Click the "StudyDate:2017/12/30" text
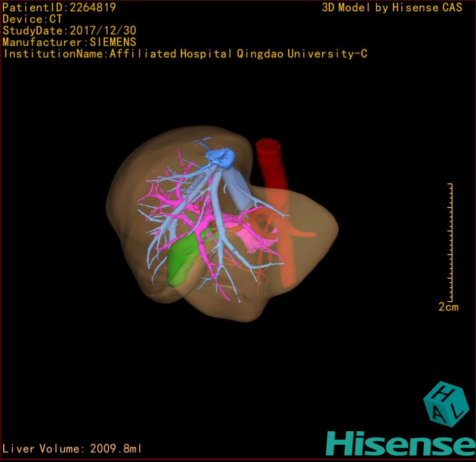 tap(69, 31)
